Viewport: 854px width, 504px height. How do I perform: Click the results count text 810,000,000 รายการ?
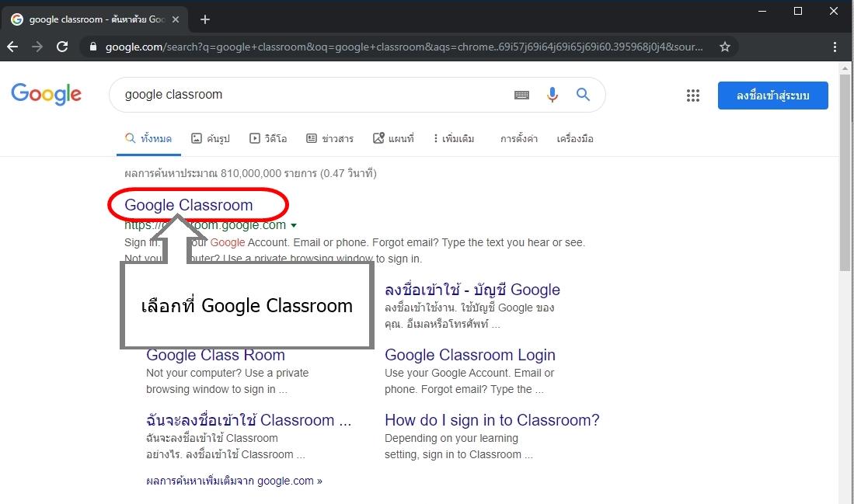(x=269, y=174)
